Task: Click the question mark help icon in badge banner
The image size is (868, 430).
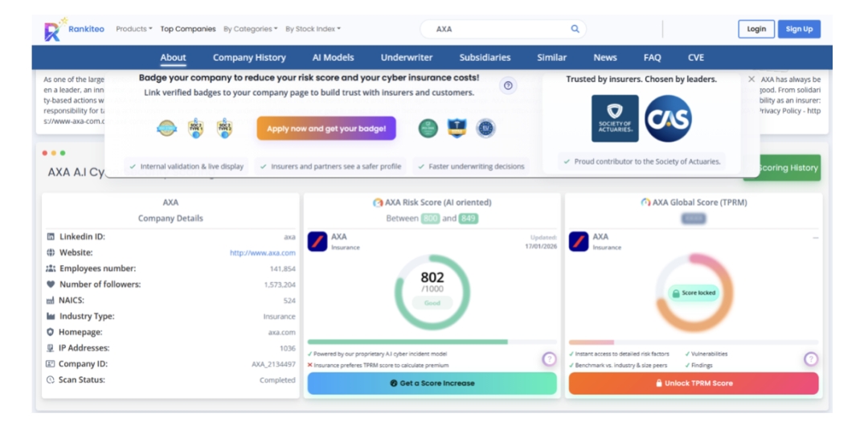Action: pos(508,85)
